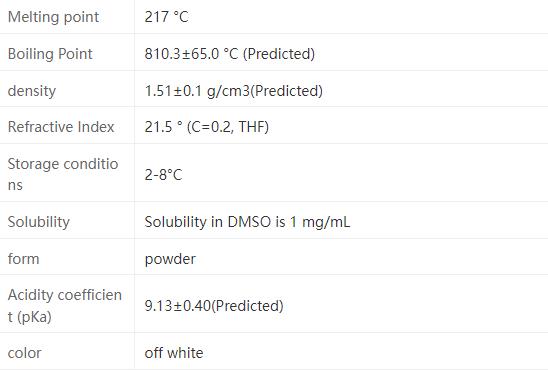
Task: Select the 810.3±65.0 °C (Predicted) value
Action: click(x=230, y=54)
